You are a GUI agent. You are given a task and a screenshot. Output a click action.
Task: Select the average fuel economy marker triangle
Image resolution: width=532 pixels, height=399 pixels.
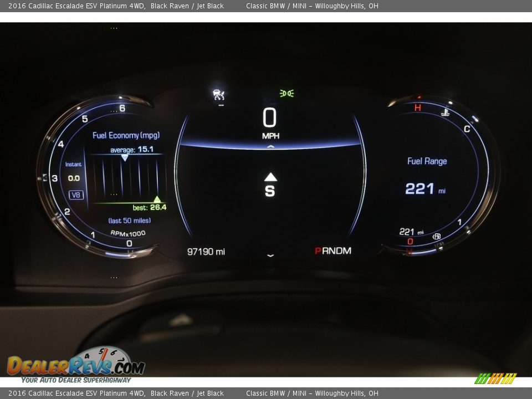pos(125,157)
